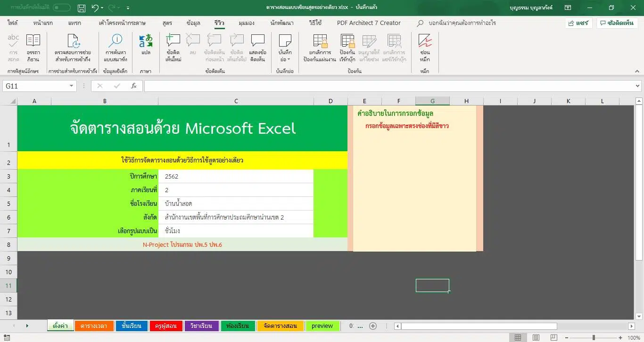Click the horizontal scrollbar thumb
The width and height of the screenshot is (644, 342).
(479, 326)
